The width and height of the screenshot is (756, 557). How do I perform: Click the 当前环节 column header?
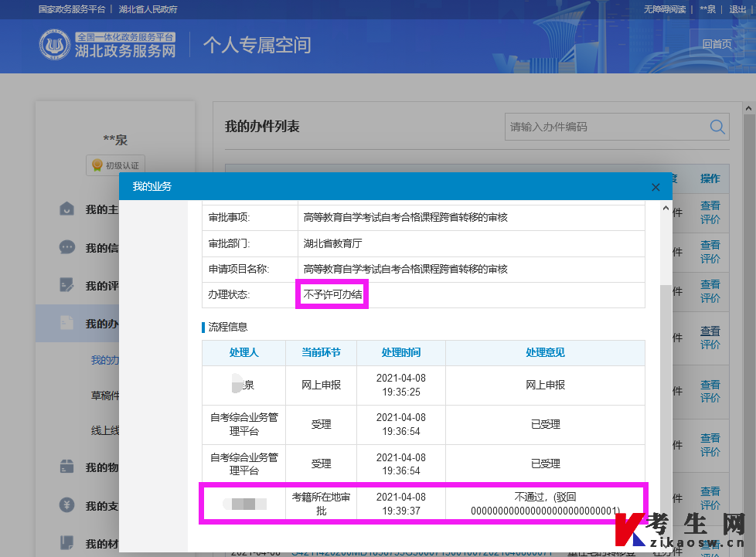(x=321, y=353)
